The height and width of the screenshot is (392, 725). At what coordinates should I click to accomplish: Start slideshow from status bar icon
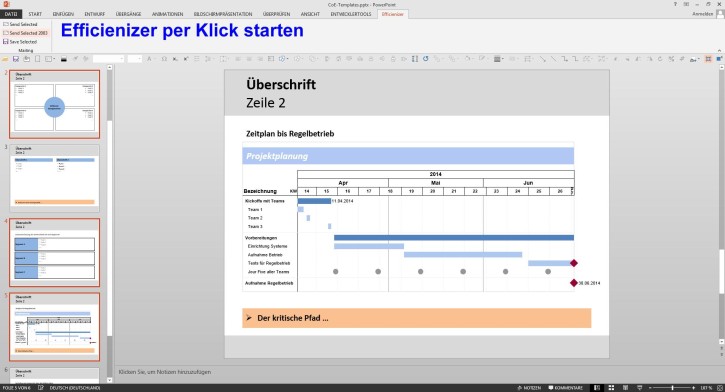pos(639,388)
